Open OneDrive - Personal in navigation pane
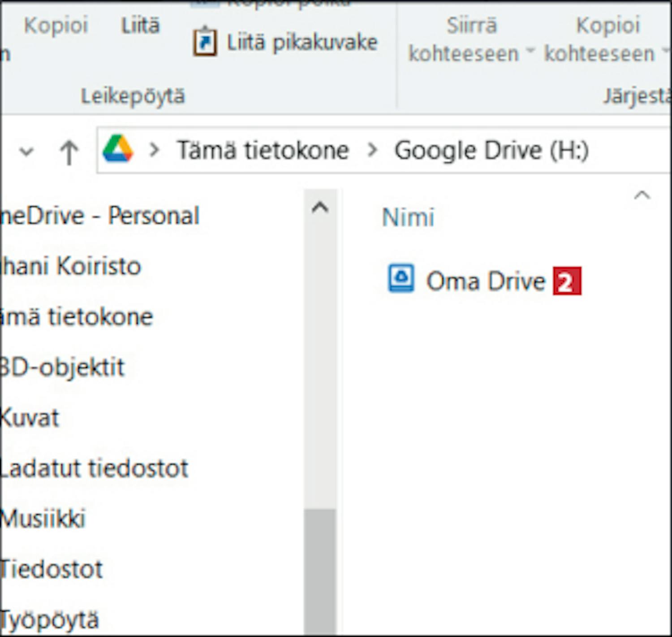Screen dimensions: 672x637 click(99, 216)
